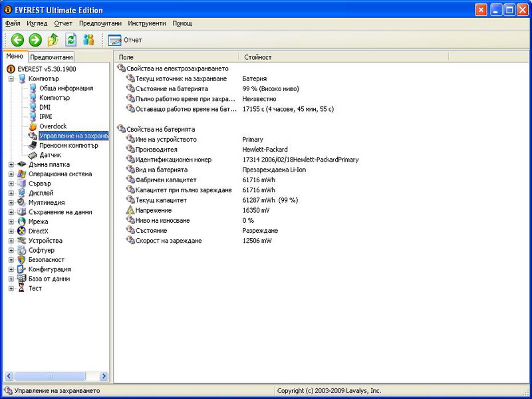Click the tree scrollbar right arrow
Viewport: 532px width, 399px height.
click(104, 376)
